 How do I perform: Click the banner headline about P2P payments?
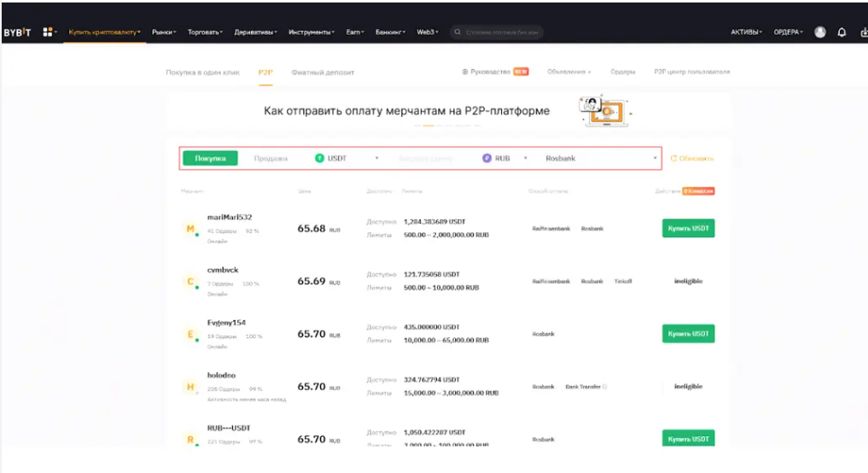[407, 111]
